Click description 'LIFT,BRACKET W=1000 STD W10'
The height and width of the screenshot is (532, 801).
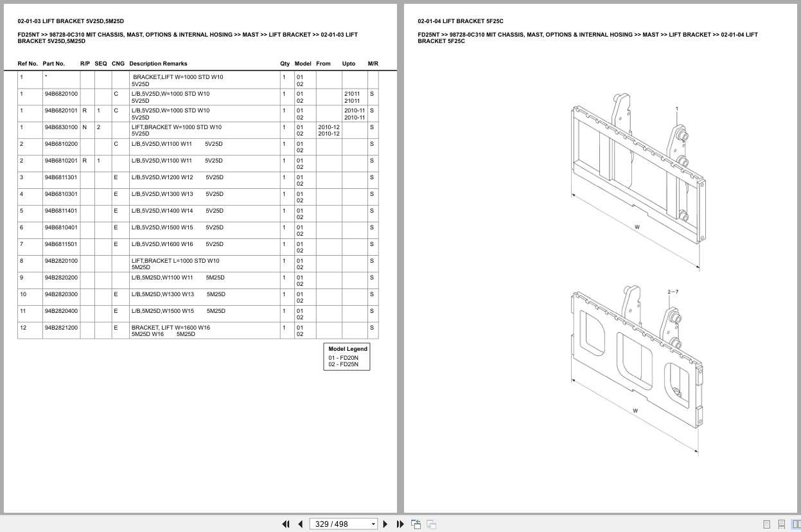(x=177, y=127)
